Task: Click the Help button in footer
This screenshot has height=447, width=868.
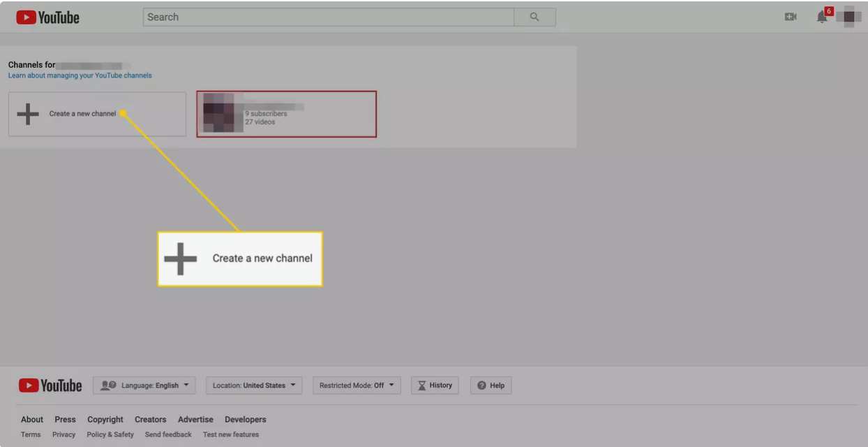Action: pyautogui.click(x=491, y=386)
